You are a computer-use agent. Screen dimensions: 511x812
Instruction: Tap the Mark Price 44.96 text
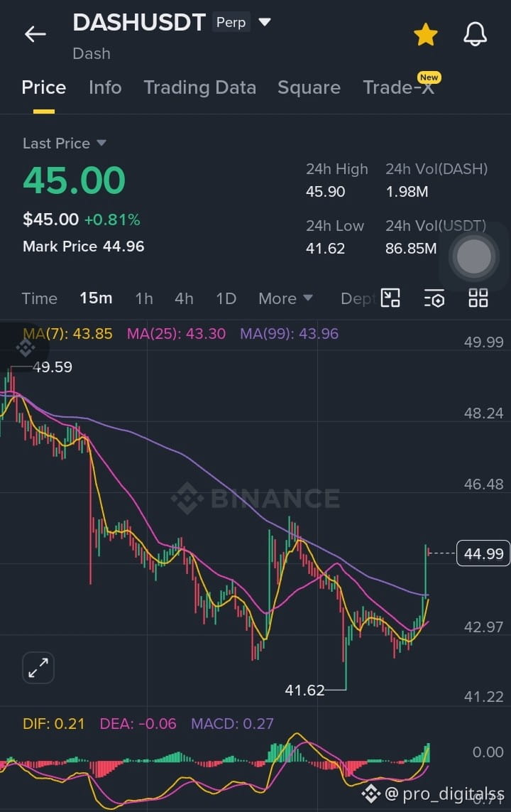tap(83, 247)
